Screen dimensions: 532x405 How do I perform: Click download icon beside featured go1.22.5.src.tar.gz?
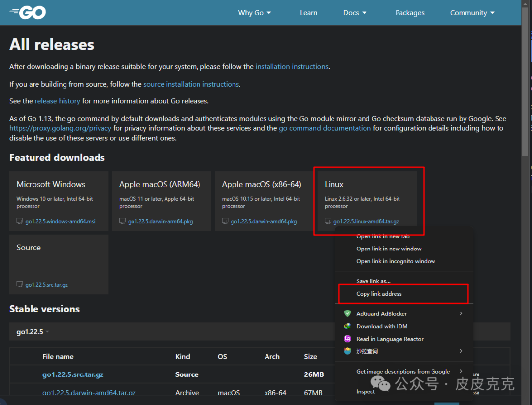coord(20,285)
